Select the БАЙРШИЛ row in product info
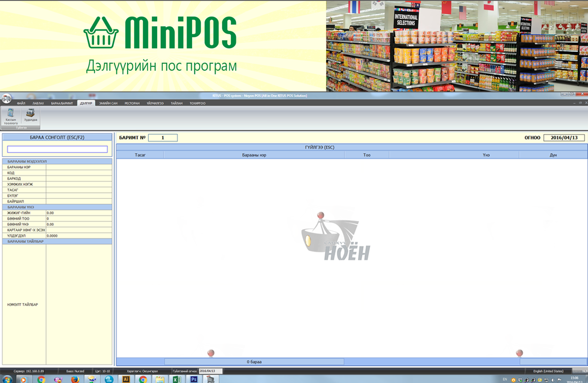The width and height of the screenshot is (588, 383). coord(57,201)
